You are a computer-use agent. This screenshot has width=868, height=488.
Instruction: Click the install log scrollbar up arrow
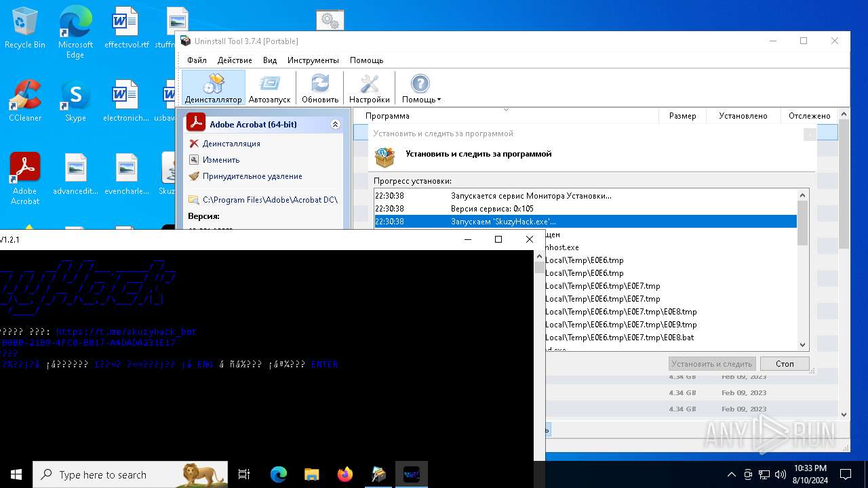(803, 195)
